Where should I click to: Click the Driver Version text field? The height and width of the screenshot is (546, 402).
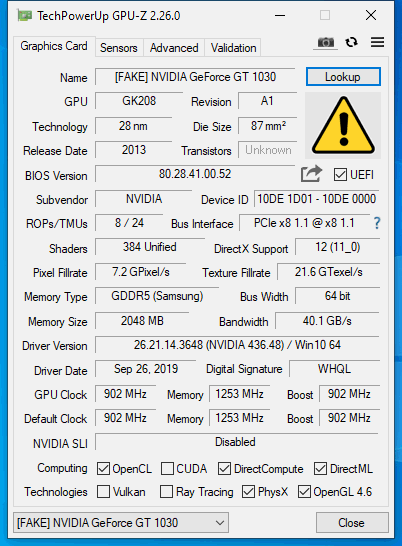point(237,345)
